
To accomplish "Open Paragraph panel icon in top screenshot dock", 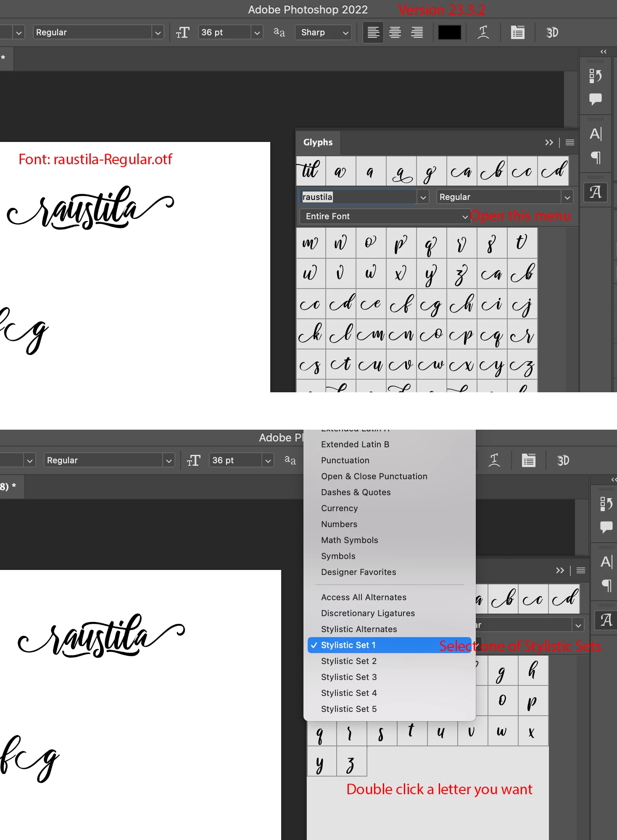I will 596,157.
